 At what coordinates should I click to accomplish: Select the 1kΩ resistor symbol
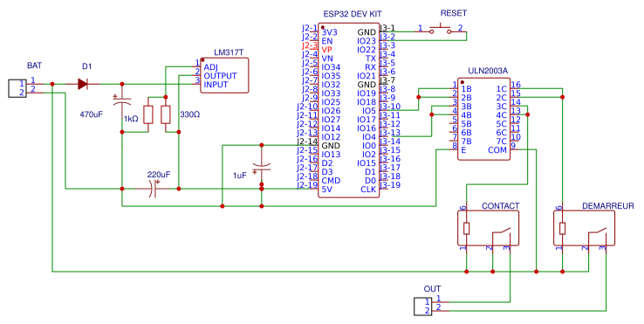click(x=148, y=114)
